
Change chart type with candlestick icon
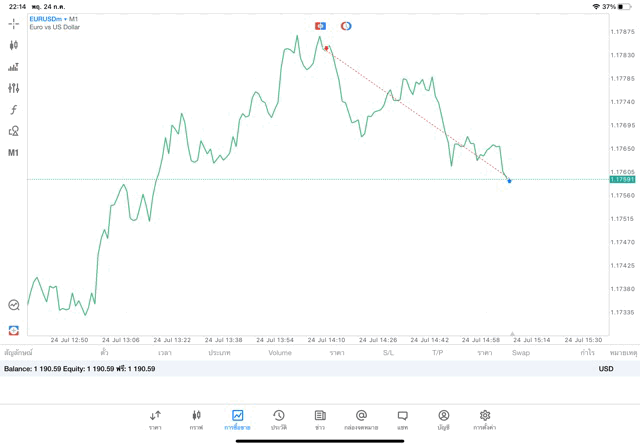(x=14, y=45)
